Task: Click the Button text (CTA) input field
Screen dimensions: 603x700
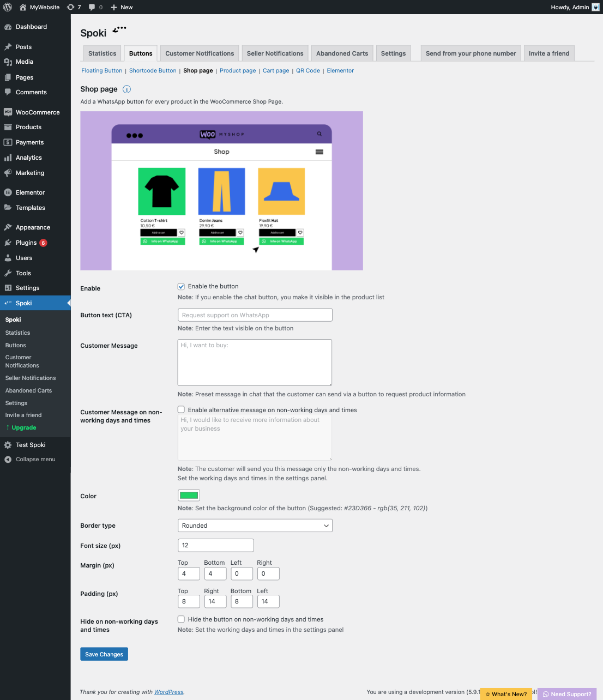Action: tap(255, 315)
